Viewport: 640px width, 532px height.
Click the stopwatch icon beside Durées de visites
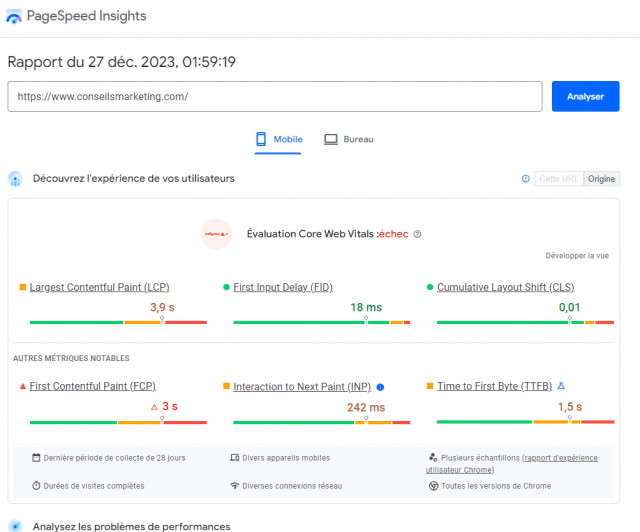36,485
